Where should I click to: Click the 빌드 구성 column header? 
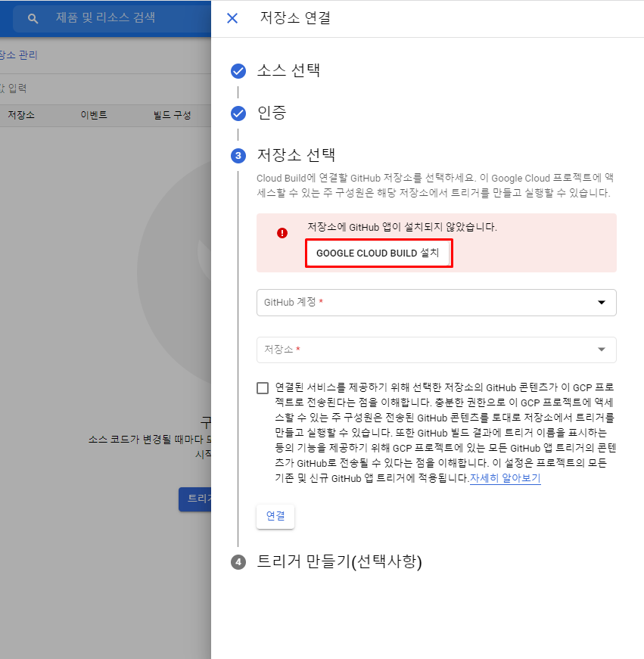click(x=172, y=115)
